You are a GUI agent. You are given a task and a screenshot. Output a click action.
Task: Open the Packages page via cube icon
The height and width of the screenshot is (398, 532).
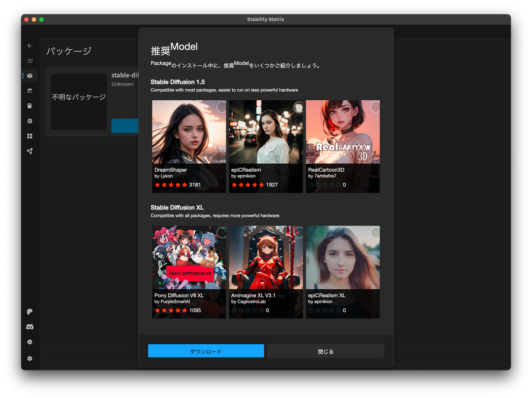pyautogui.click(x=30, y=76)
